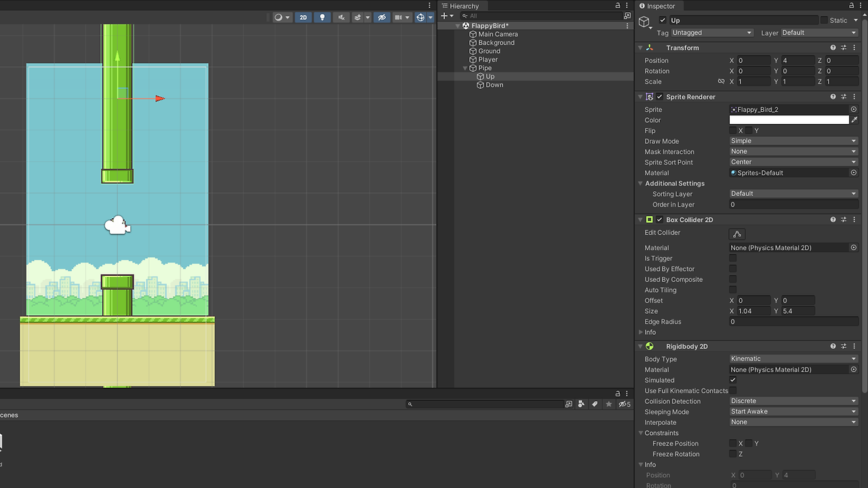
Task: Open the Collision Detection dropdown
Action: pos(793,401)
